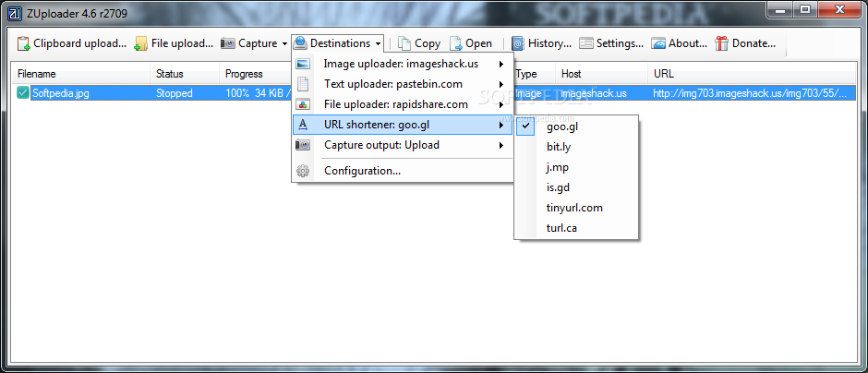Click the ZUploader title bar app icon
Screen dimensions: 868x373
[x=15, y=13]
